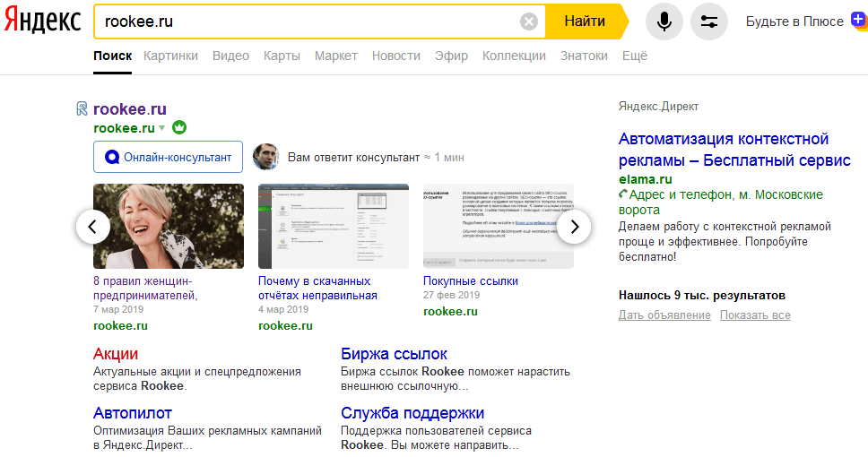Viewport: 868px width, 457px height.
Task: Open the Маркет tab
Action: (x=336, y=56)
